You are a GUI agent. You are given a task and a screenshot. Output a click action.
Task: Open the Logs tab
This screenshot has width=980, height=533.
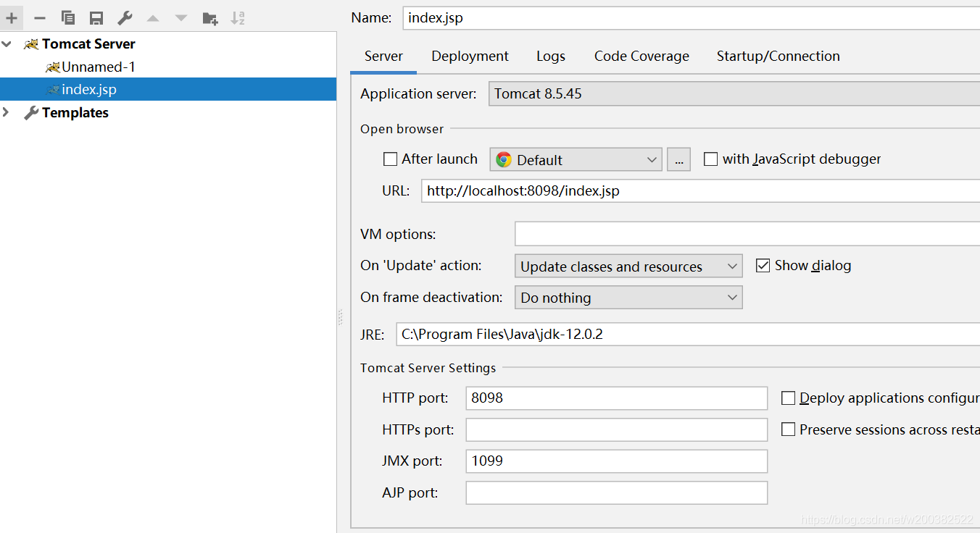551,56
